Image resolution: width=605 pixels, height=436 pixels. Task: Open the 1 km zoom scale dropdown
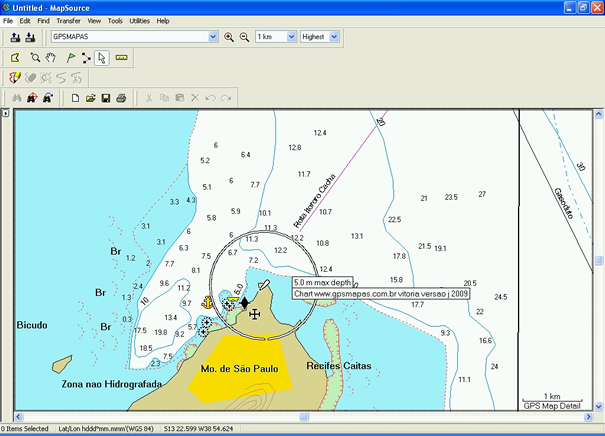292,37
